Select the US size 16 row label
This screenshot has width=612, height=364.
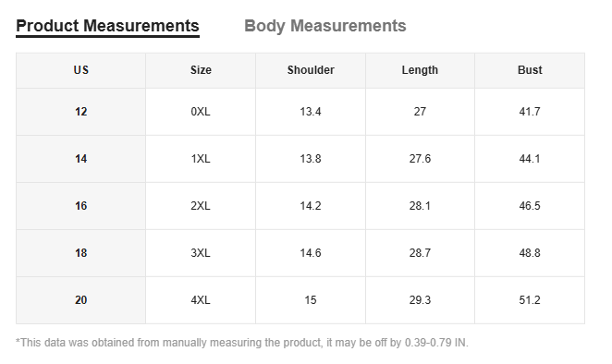(80, 206)
